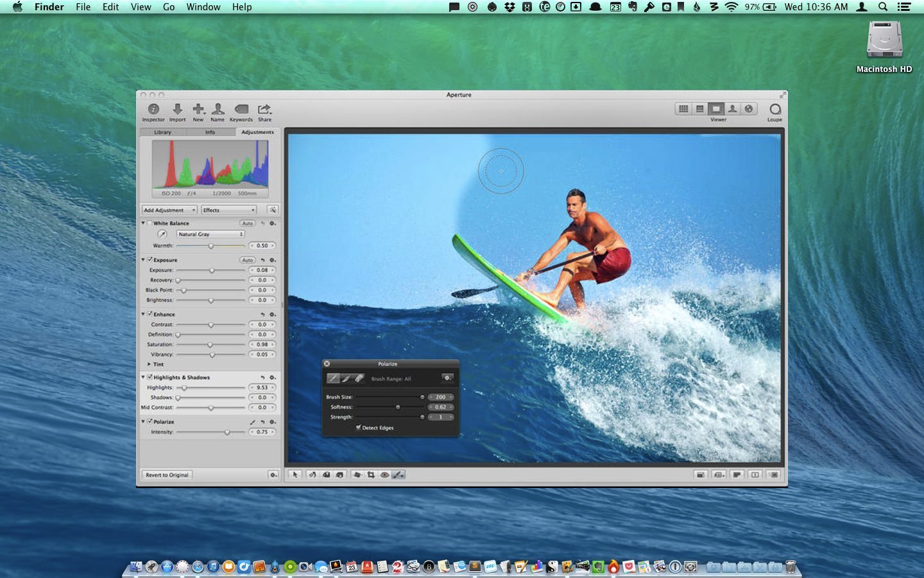Click the Softness slider knob
The height and width of the screenshot is (578, 924).
(x=398, y=407)
